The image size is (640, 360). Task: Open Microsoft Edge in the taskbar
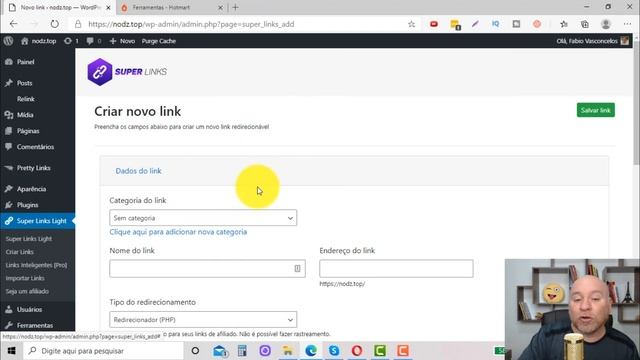tap(311, 351)
